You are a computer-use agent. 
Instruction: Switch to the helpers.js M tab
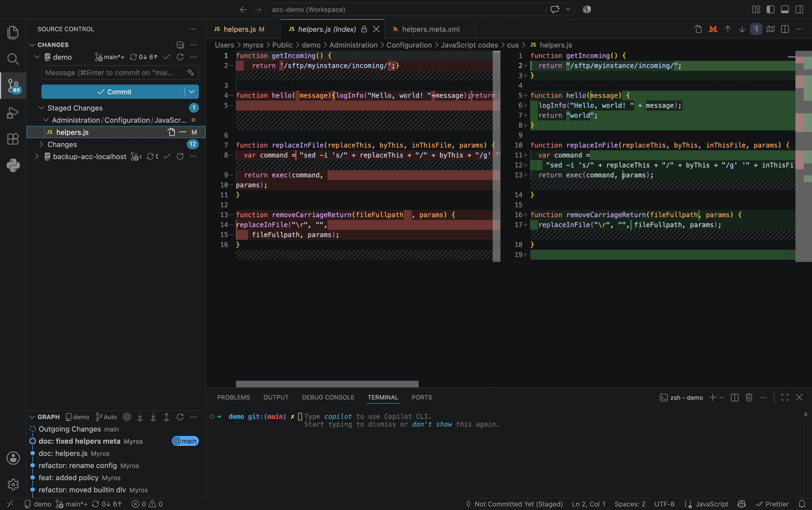coord(243,29)
